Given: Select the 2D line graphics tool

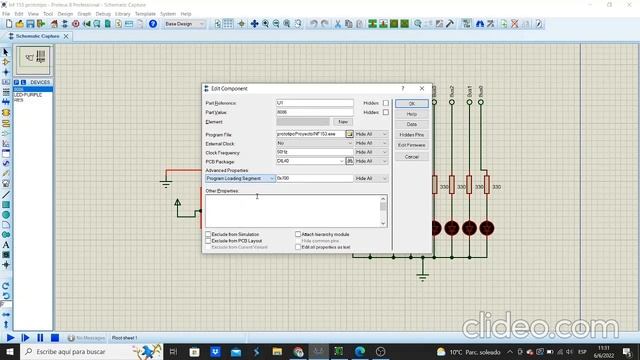Looking at the screenshot, I should (6, 195).
